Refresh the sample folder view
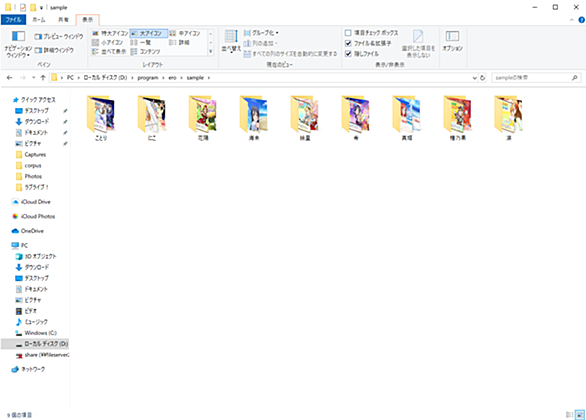 [x=482, y=78]
